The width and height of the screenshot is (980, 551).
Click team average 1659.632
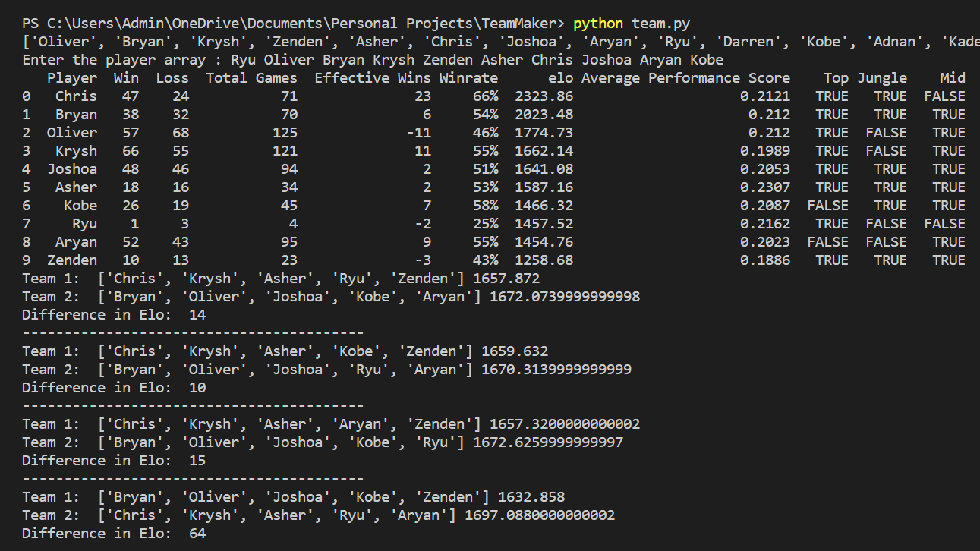515,351
